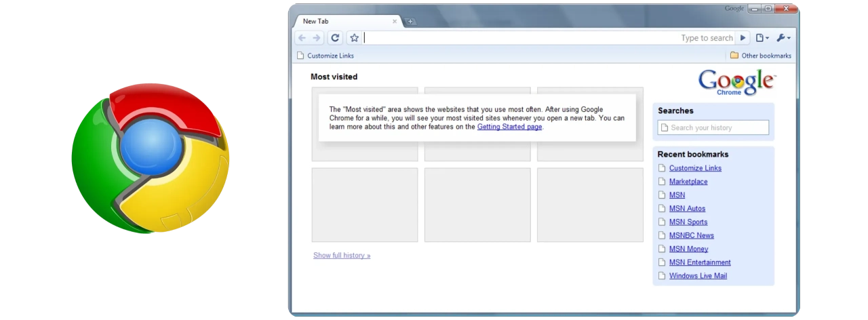
Task: Open MSN Money recent bookmark
Action: (x=688, y=249)
